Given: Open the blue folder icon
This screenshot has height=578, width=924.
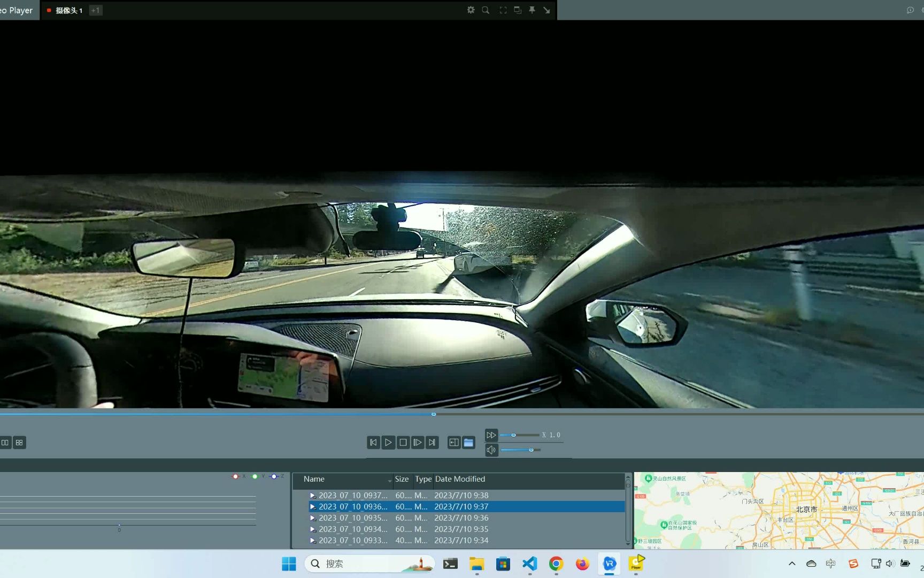Looking at the screenshot, I should [468, 443].
